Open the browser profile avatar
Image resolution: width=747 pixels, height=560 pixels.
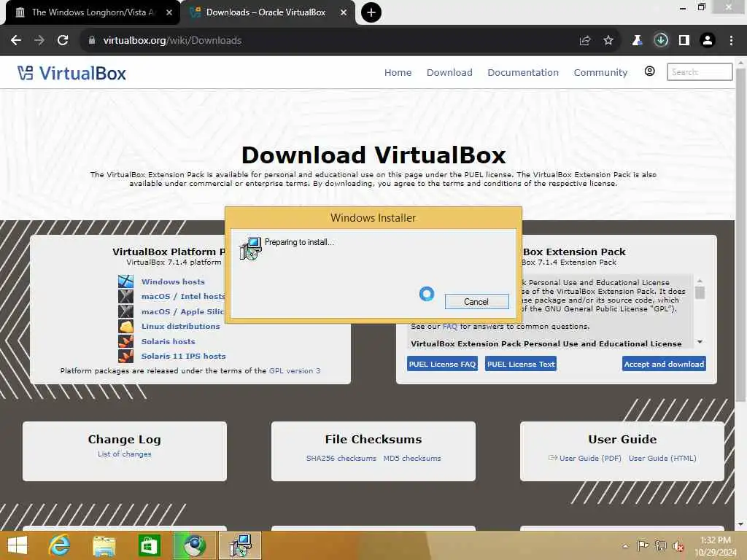(x=708, y=41)
